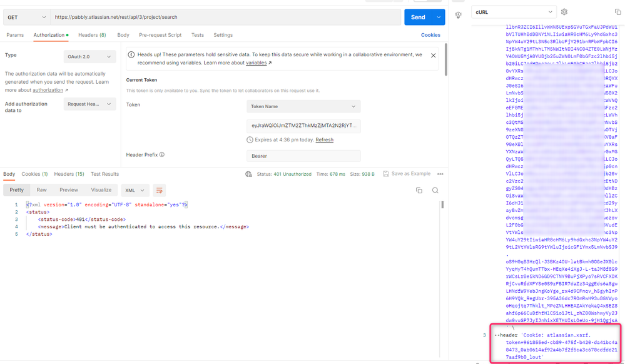Open the Token Name dropdown
The width and height of the screenshot is (625, 364).
click(303, 106)
